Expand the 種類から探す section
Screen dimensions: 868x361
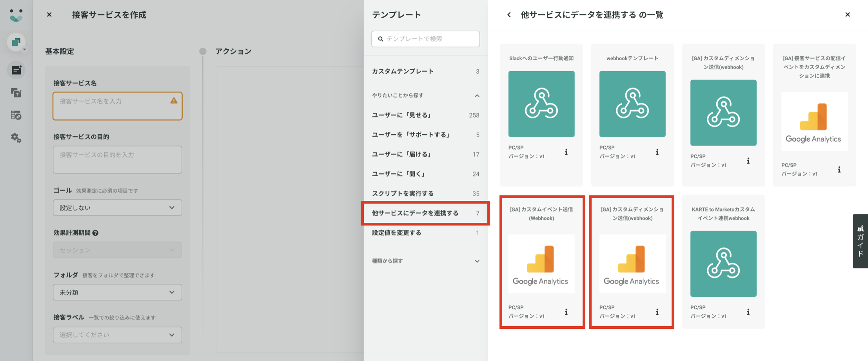pyautogui.click(x=477, y=261)
